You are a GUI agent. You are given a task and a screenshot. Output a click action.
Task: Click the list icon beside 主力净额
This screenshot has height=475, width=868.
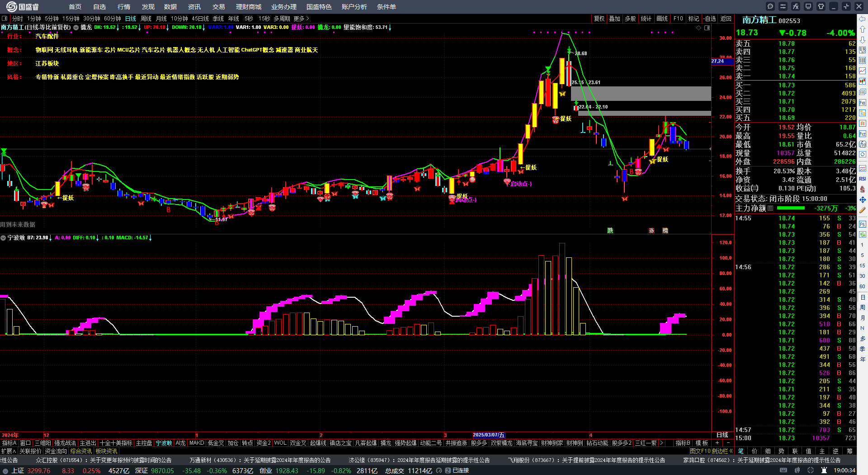click(771, 208)
